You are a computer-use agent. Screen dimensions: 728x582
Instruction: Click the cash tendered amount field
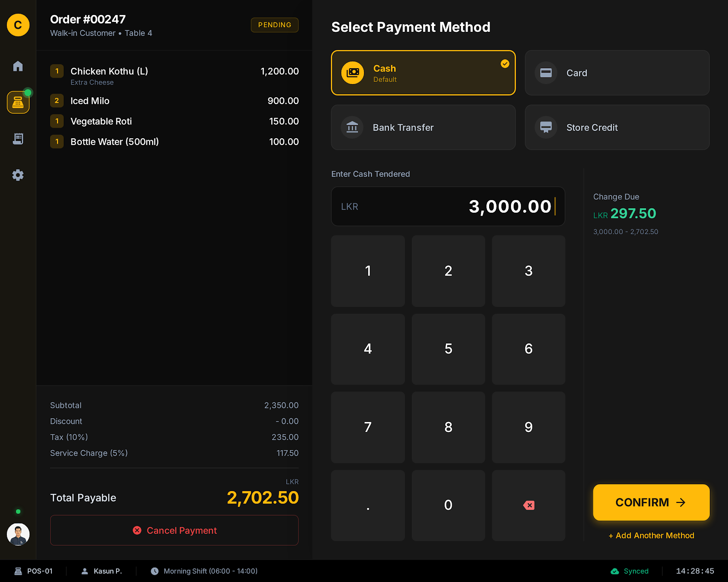click(448, 206)
